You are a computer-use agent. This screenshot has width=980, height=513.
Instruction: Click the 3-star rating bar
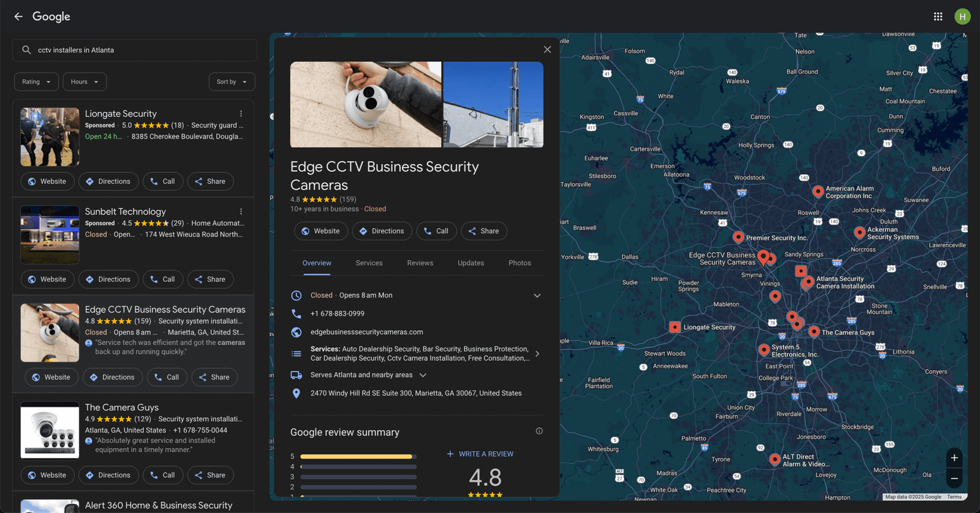pyautogui.click(x=358, y=477)
